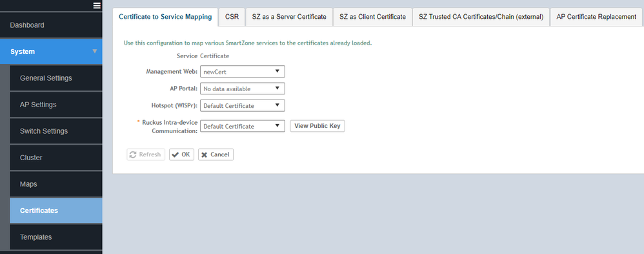Click the View Public Key button
Viewport: 644px width, 254px height.
click(317, 126)
